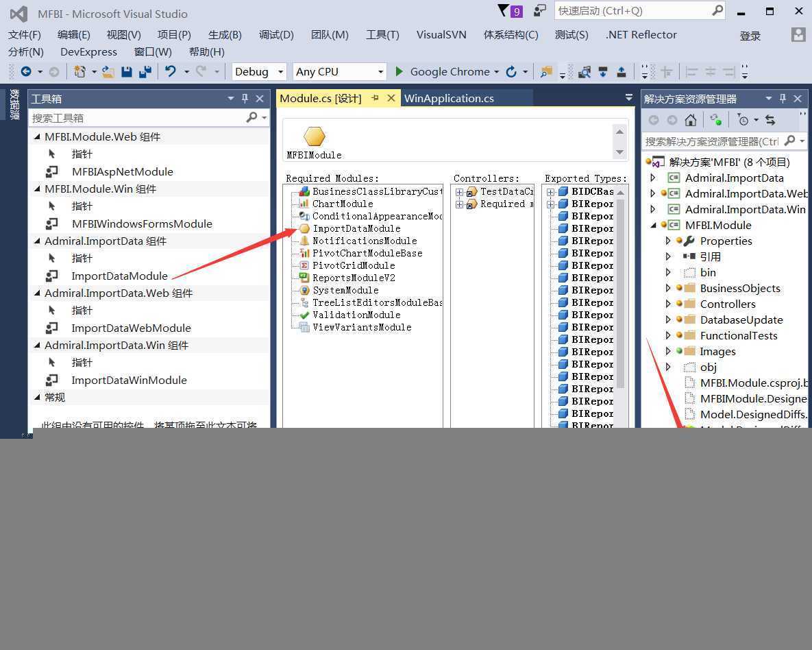Select ValidationModule in Required Modules
The height and width of the screenshot is (650, 812).
point(356,315)
